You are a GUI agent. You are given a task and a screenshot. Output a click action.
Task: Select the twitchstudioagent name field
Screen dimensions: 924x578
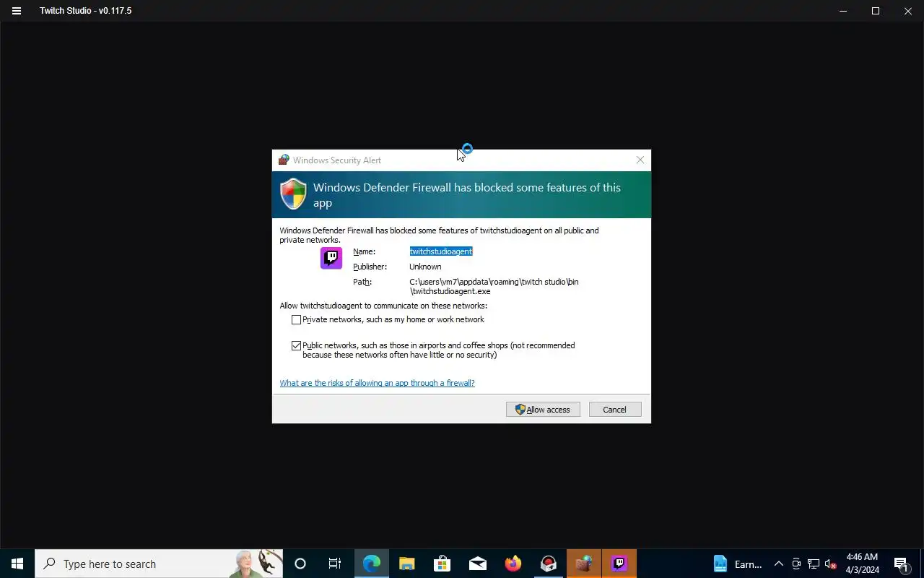(x=441, y=251)
